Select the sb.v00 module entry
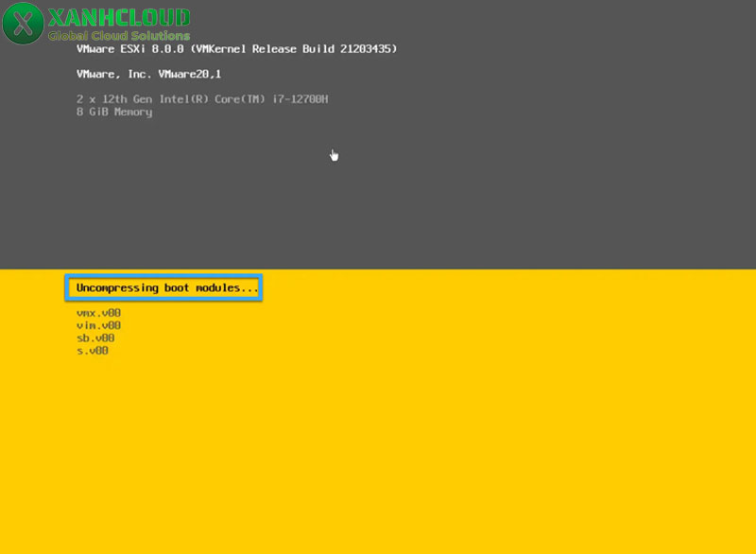The width and height of the screenshot is (756, 554). point(95,338)
